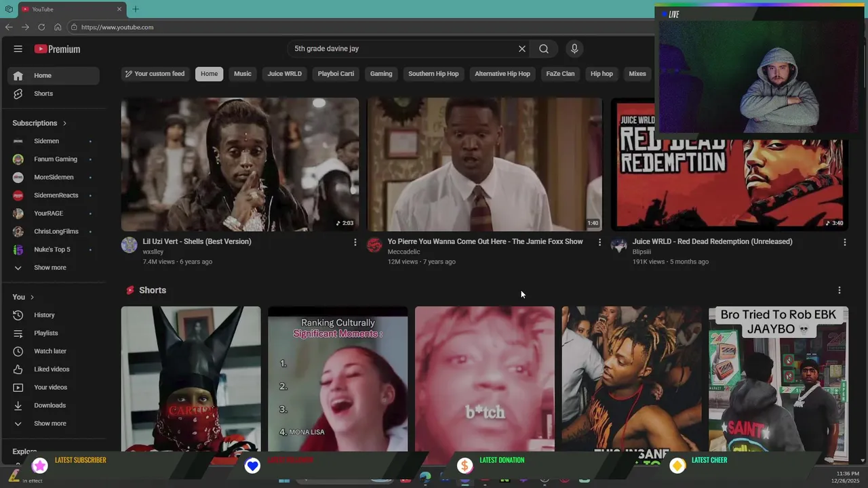The image size is (868, 488).
Task: Open the Blipsiii channel avatar
Action: click(618, 245)
